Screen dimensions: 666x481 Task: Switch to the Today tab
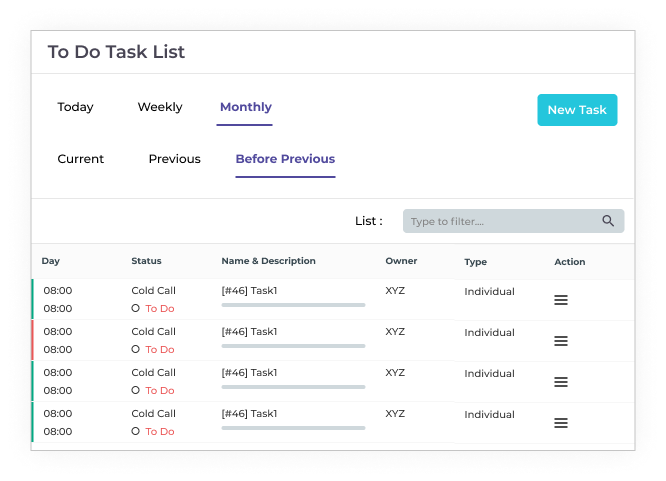75,108
